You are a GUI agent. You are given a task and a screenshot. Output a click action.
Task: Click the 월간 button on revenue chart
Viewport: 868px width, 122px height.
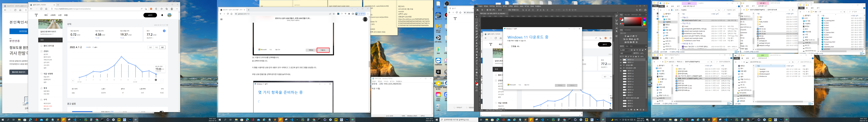163,48
